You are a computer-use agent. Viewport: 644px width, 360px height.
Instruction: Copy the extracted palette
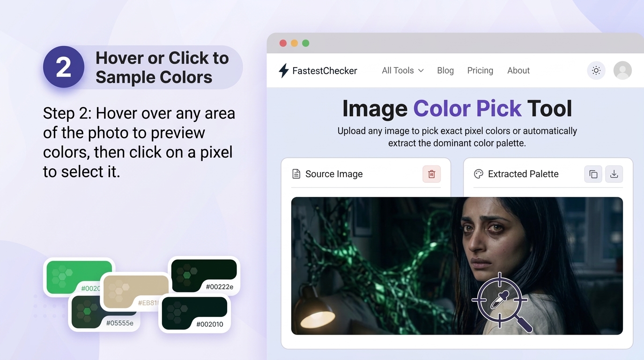pyautogui.click(x=593, y=174)
